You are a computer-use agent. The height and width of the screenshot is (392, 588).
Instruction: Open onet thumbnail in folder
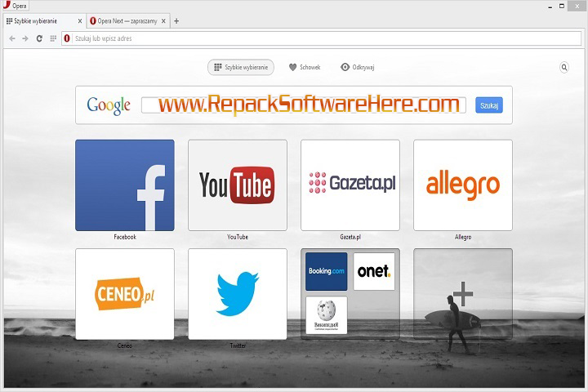click(x=374, y=271)
